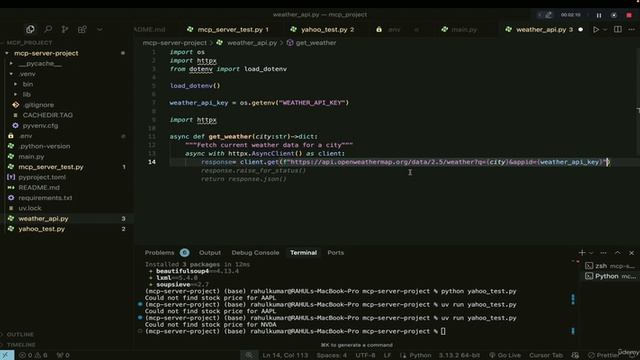Click mcp-server-project in the breadcrumb
The width and height of the screenshot is (640, 360).
175,42
